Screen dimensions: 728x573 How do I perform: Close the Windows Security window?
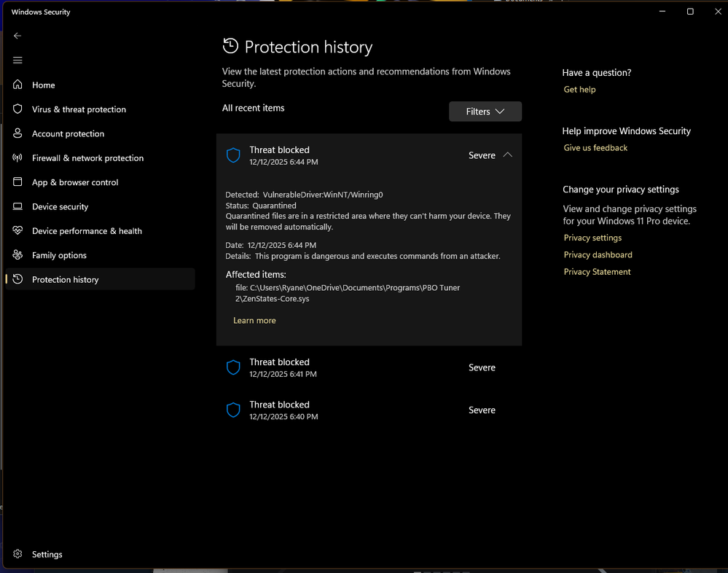click(718, 11)
